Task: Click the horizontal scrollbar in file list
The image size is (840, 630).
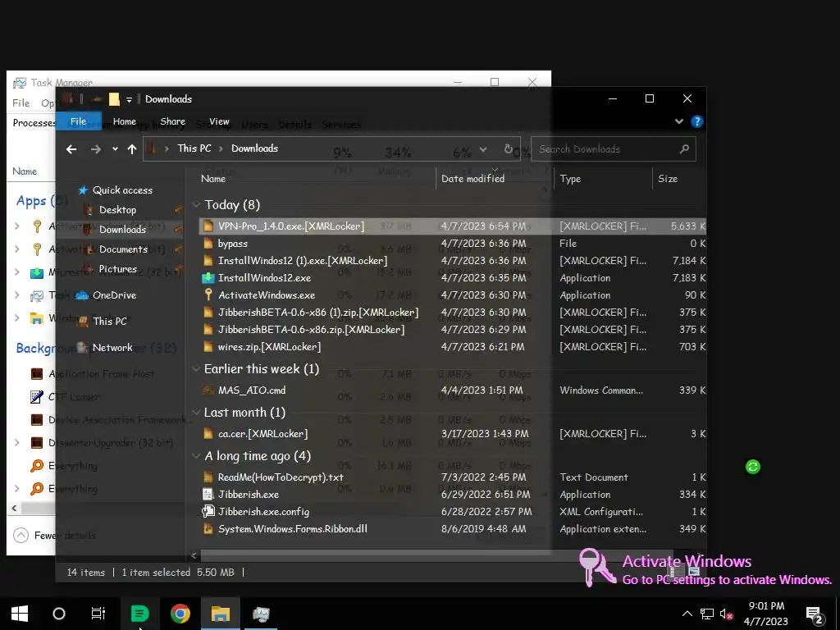Action: click(x=436, y=555)
